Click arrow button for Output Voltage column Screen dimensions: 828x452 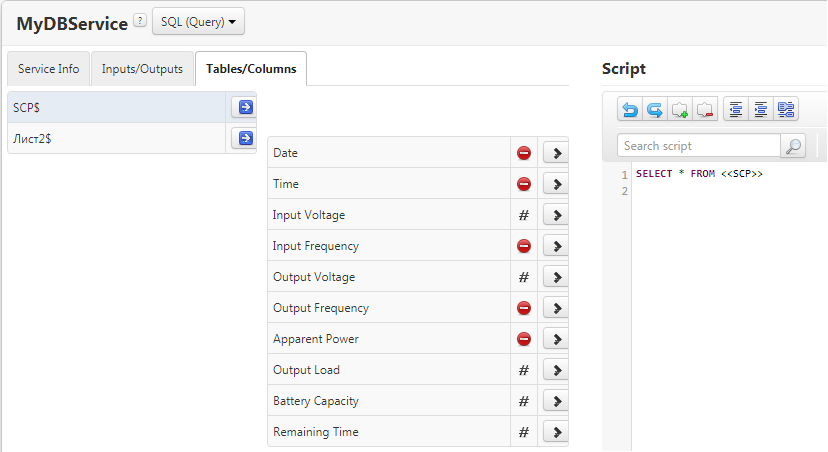556,277
